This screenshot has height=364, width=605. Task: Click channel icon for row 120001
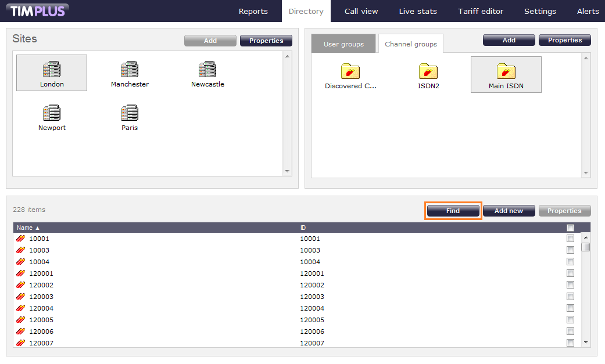21,273
